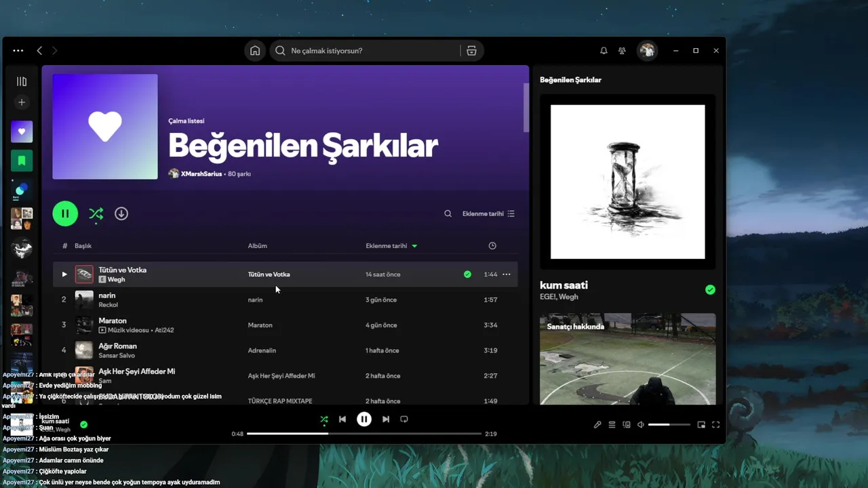
Task: Sort by Başlık column header
Action: click(83, 246)
